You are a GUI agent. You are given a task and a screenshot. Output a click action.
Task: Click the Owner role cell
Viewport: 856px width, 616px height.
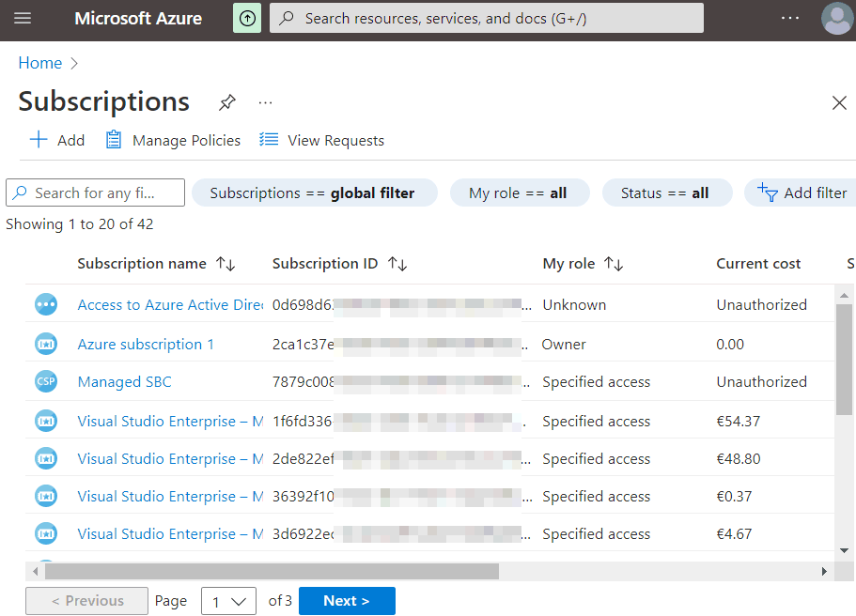(564, 345)
